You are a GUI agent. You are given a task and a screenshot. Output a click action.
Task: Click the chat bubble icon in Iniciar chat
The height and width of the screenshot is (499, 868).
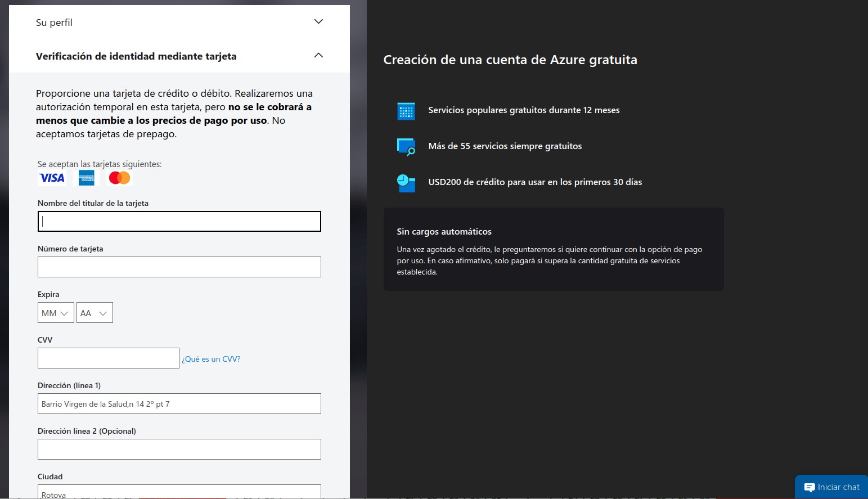pyautogui.click(x=809, y=488)
